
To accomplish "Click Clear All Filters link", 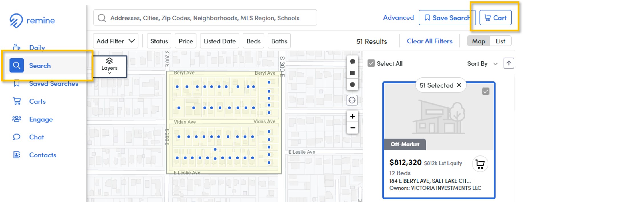I will coord(429,41).
